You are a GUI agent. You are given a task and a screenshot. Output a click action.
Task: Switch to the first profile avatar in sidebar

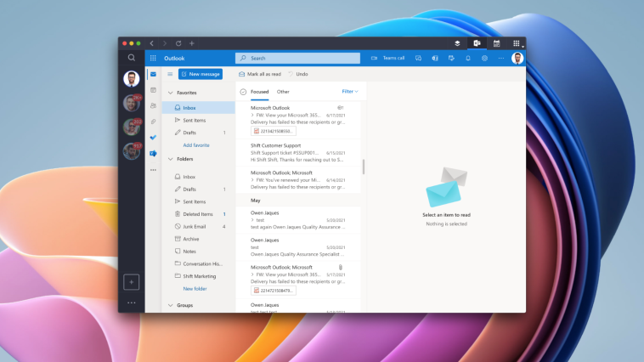pyautogui.click(x=132, y=78)
